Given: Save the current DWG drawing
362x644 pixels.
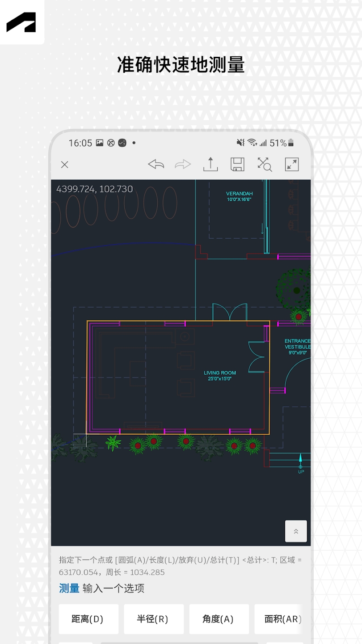Looking at the screenshot, I should (x=237, y=165).
